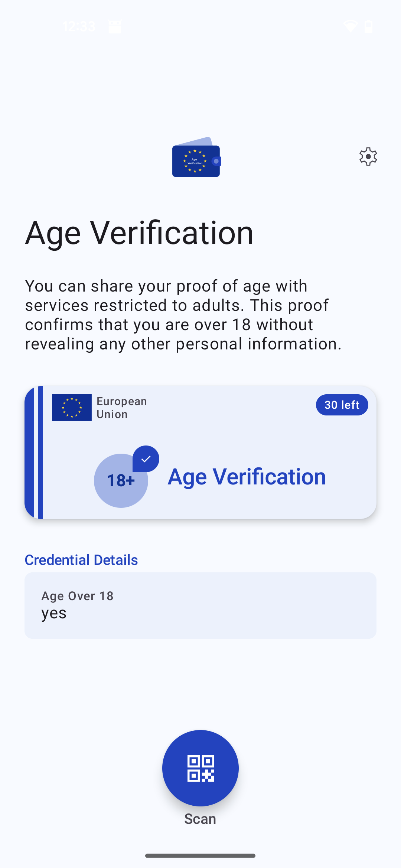
Task: Tap the large Age Verification page heading
Action: tap(139, 233)
